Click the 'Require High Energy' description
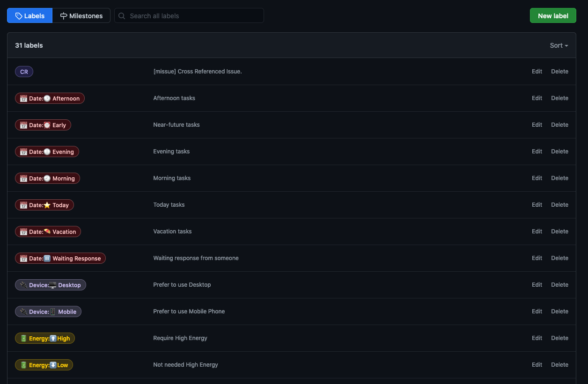This screenshot has width=588, height=384. pyautogui.click(x=180, y=338)
